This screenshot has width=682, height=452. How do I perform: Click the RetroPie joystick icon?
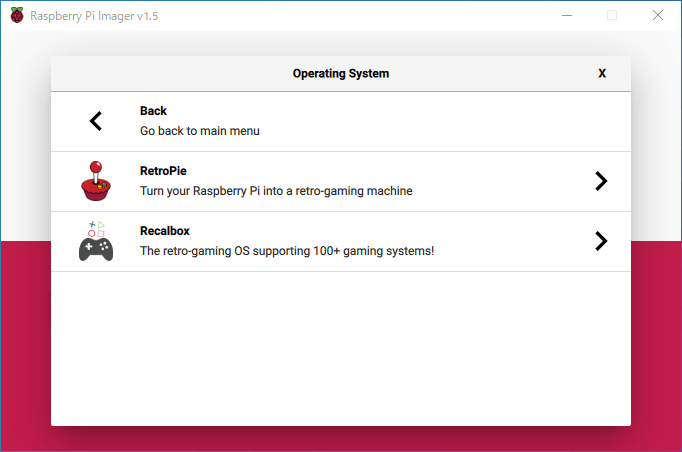point(96,181)
